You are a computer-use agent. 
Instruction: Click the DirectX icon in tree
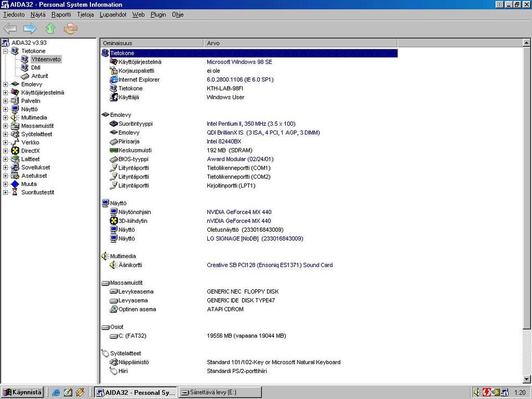coord(15,151)
